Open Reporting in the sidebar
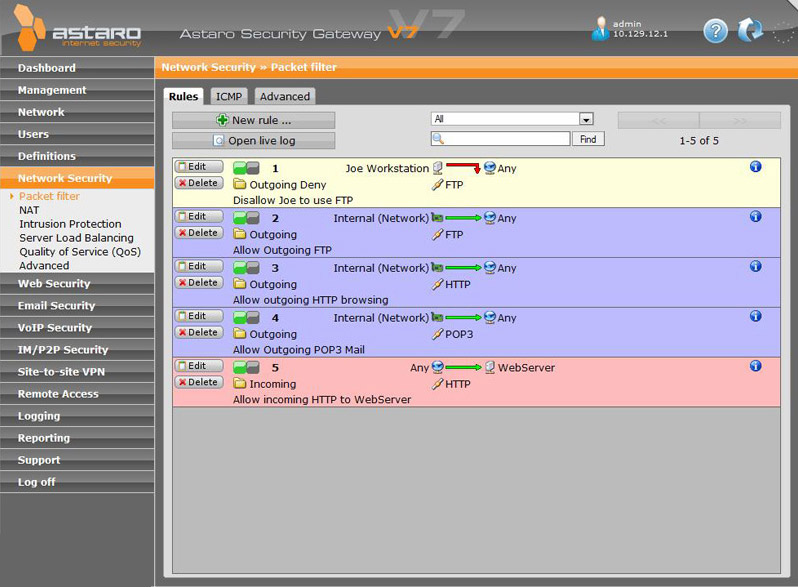This screenshot has height=587, width=798. point(77,438)
